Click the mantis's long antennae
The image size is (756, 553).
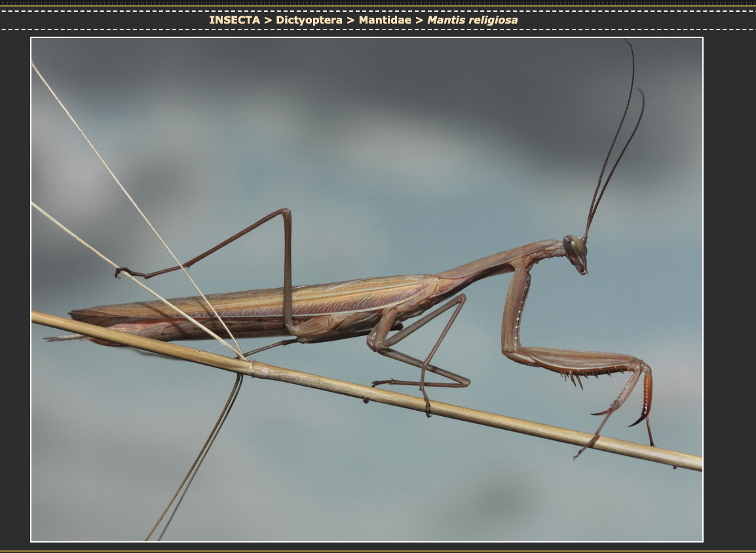point(613,151)
